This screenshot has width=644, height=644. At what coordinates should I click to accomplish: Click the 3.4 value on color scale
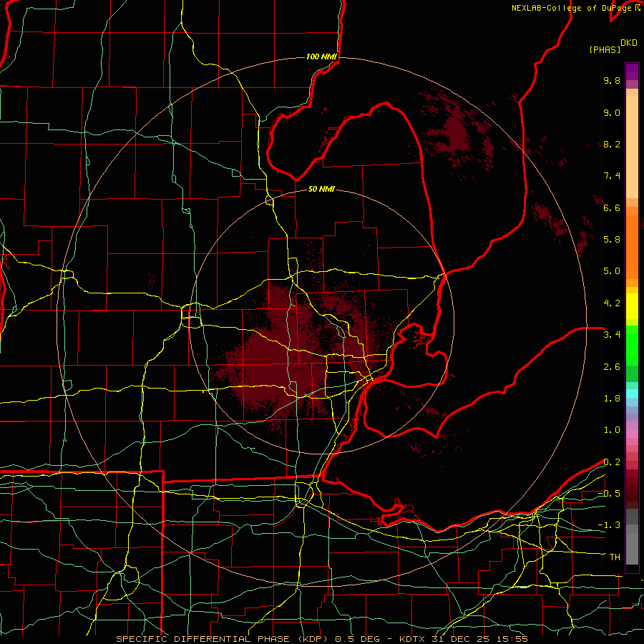tap(612, 335)
